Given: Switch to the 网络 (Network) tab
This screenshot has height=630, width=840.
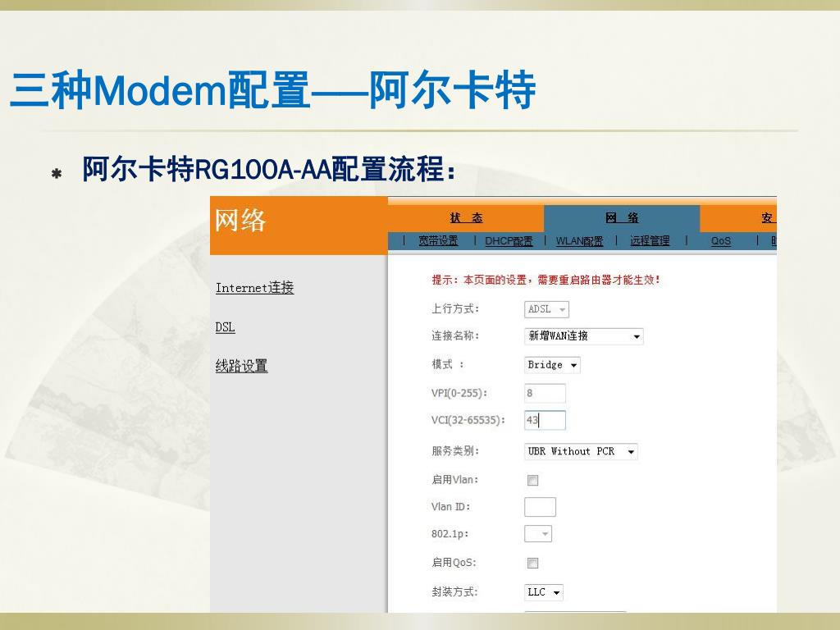Looking at the screenshot, I should pos(622,217).
